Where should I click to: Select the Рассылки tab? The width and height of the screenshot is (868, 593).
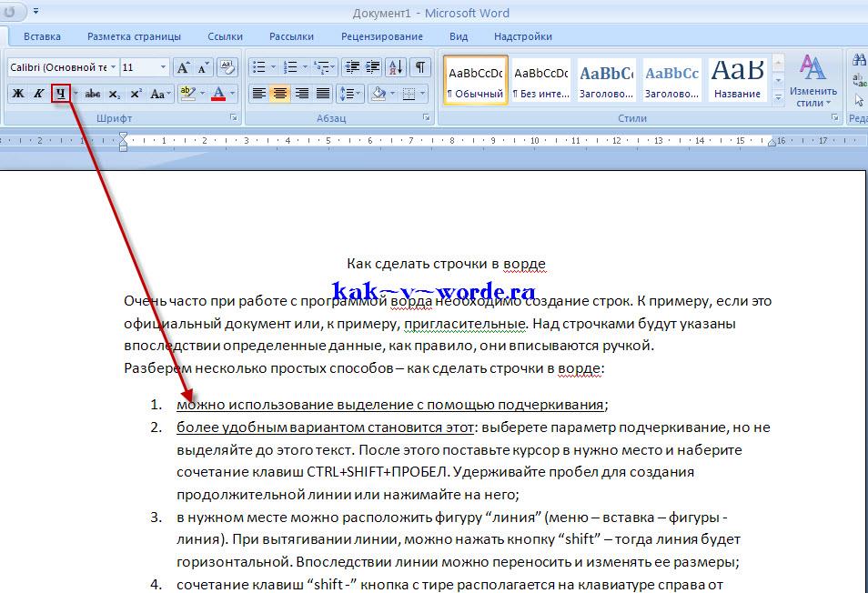[291, 36]
